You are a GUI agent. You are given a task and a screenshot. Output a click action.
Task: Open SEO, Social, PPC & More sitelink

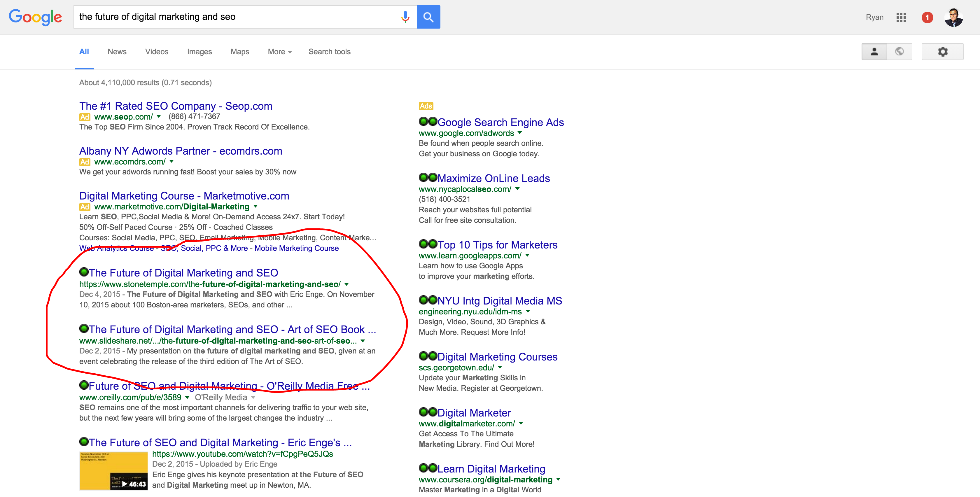pyautogui.click(x=204, y=248)
